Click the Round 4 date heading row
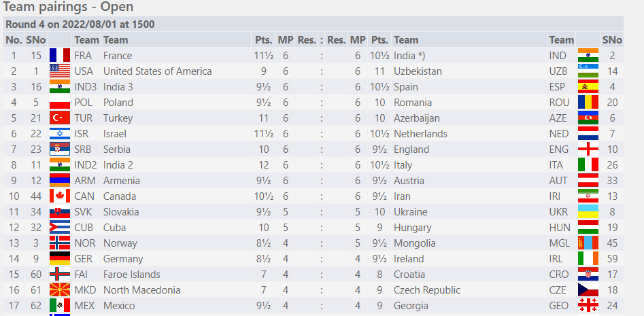Screen dimensions: 644x316 tap(80, 24)
